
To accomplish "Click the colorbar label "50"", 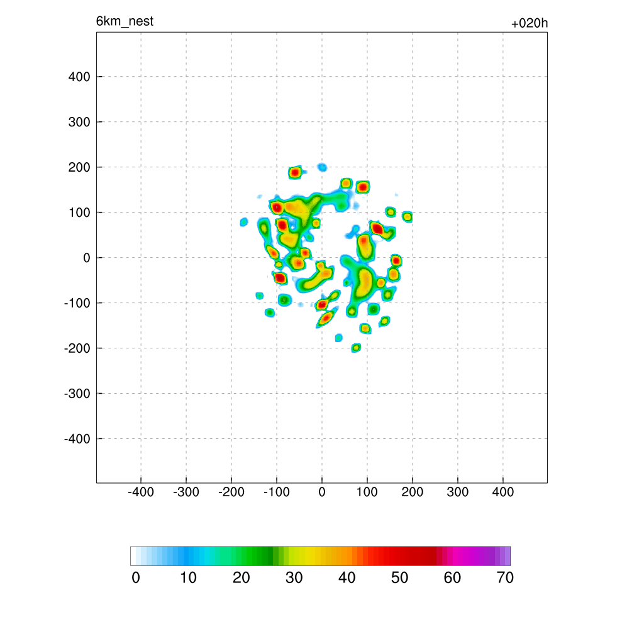I will click(399, 578).
